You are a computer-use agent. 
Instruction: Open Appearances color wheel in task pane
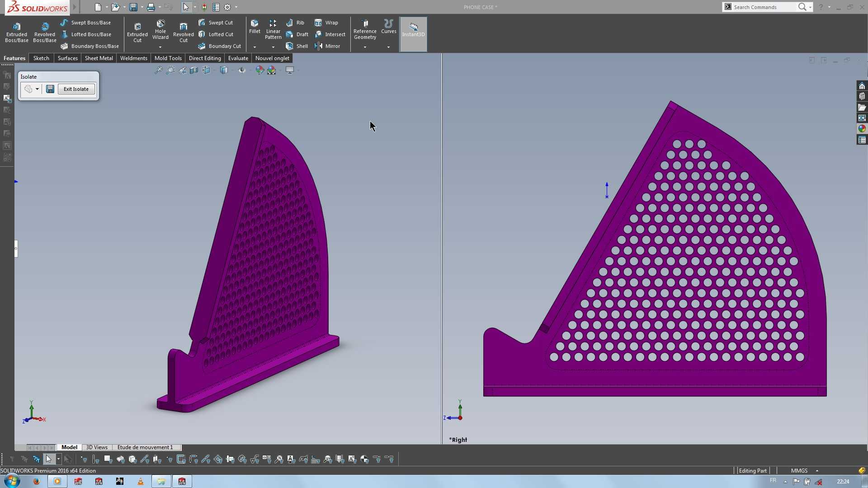point(862,129)
